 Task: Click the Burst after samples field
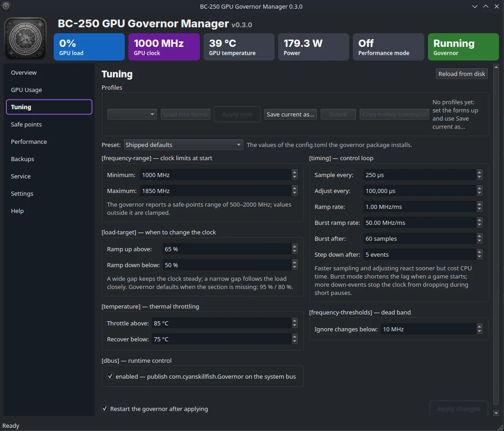point(423,239)
